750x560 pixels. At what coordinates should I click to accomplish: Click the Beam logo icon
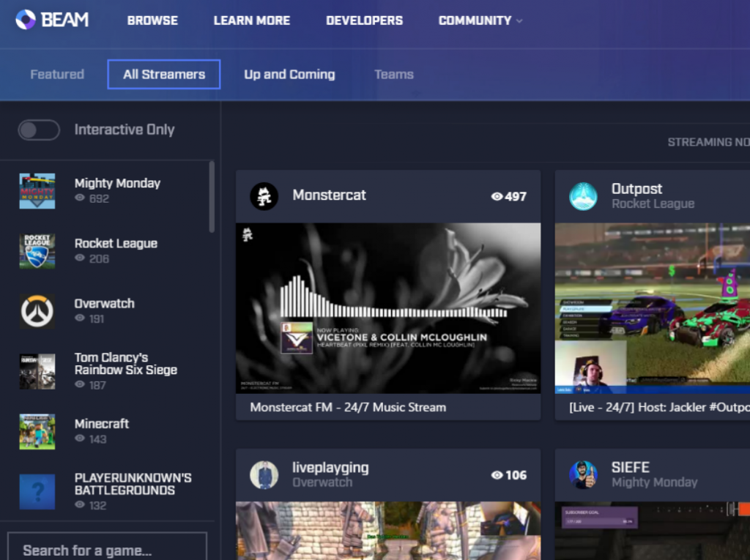click(26, 20)
